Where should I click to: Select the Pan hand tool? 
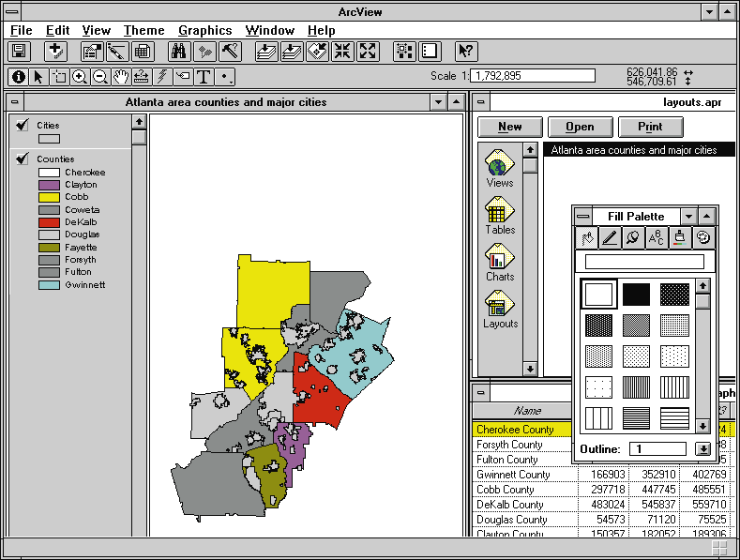tap(121, 77)
